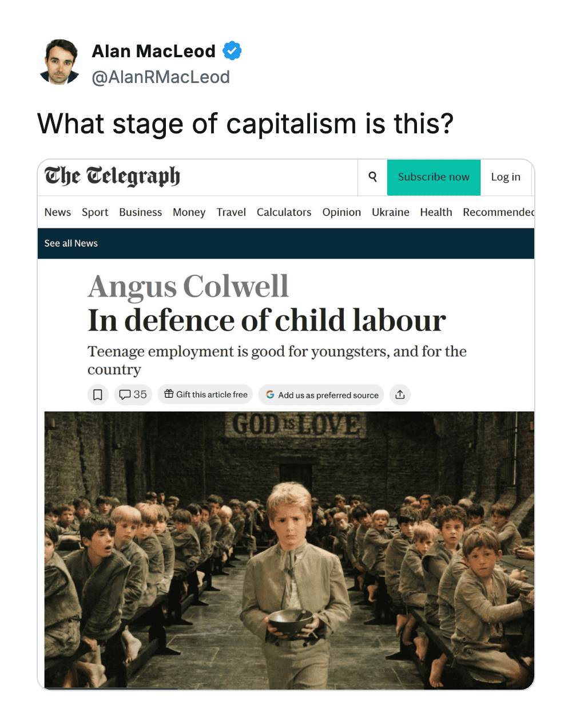The width and height of the screenshot is (572, 728).
Task: Go to the Business section
Action: pyautogui.click(x=141, y=212)
